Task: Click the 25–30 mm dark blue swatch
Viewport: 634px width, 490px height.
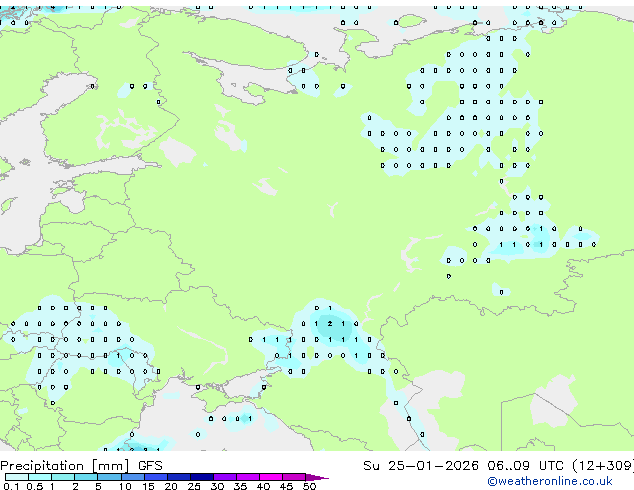Action: [202, 477]
